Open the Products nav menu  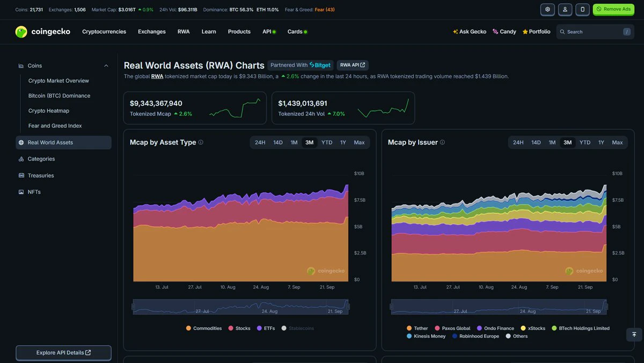tap(239, 32)
